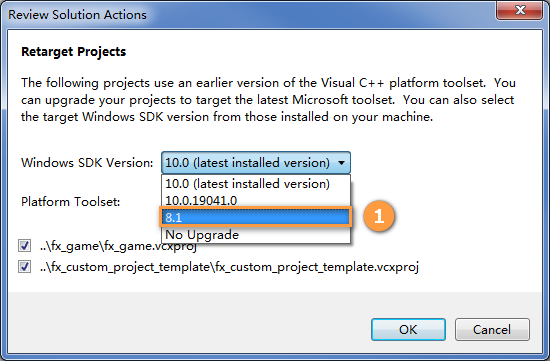The height and width of the screenshot is (361, 550).
Task: Confirm retargeting with the OK button
Action: 408,329
